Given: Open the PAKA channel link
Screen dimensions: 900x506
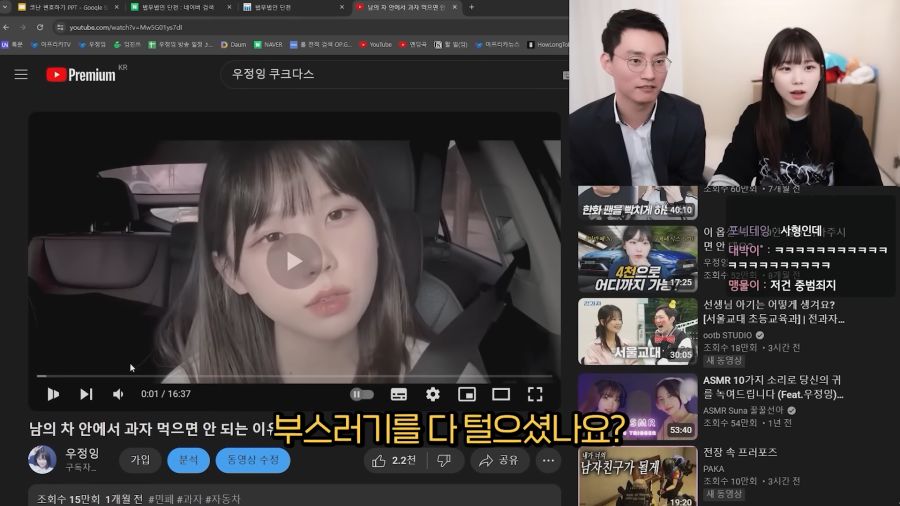Looking at the screenshot, I should click(713, 469).
